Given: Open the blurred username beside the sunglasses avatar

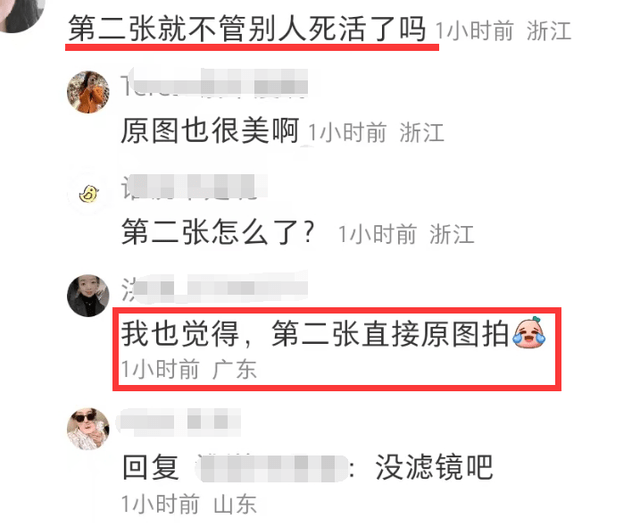Looking at the screenshot, I should [x=179, y=422].
